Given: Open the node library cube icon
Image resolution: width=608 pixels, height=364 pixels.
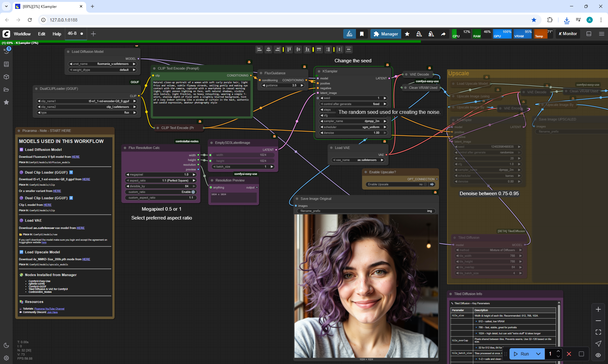Looking at the screenshot, I should click(x=6, y=77).
